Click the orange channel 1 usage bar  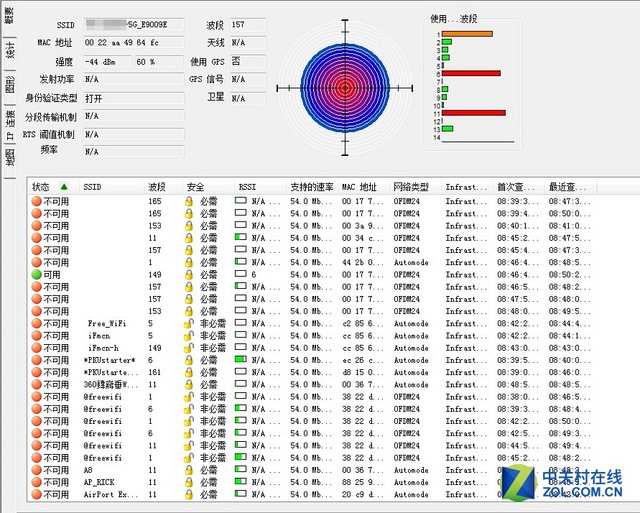[467, 34]
